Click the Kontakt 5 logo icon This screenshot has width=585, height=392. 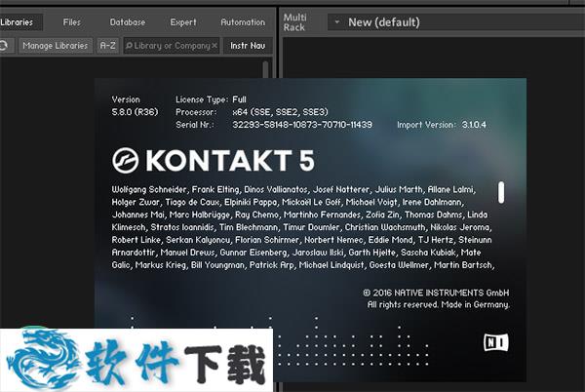(126, 161)
